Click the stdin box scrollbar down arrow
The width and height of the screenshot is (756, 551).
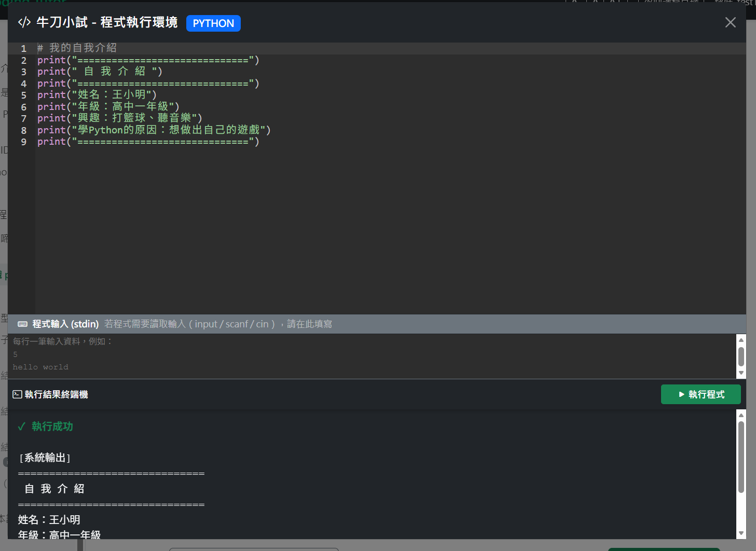[x=741, y=373]
